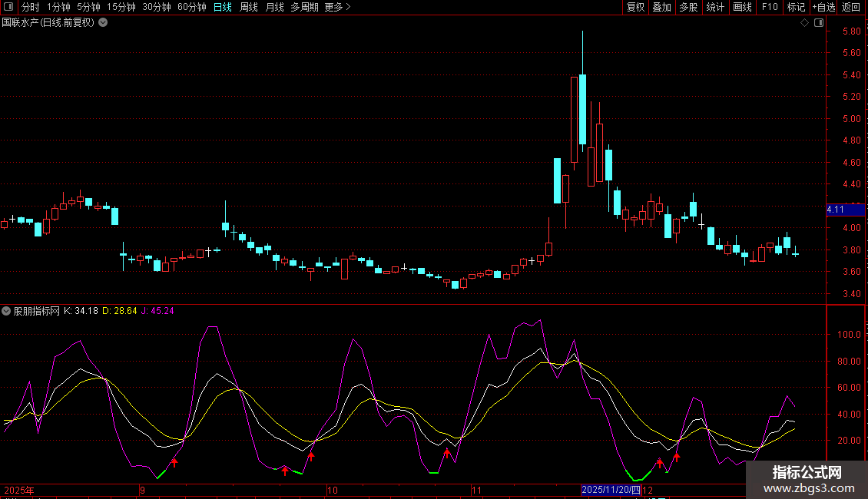The width and height of the screenshot is (868, 499).
Task: Expand 更多 periods menu
Action: 337,8
